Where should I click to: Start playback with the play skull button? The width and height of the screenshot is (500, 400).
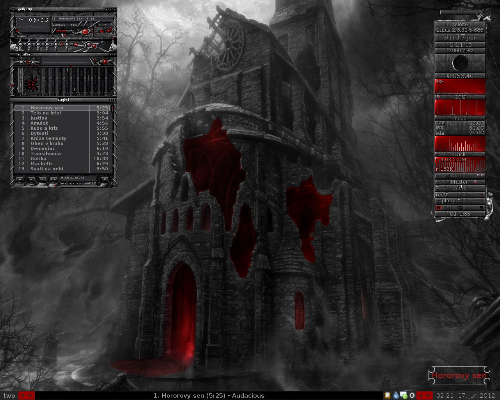29,45
